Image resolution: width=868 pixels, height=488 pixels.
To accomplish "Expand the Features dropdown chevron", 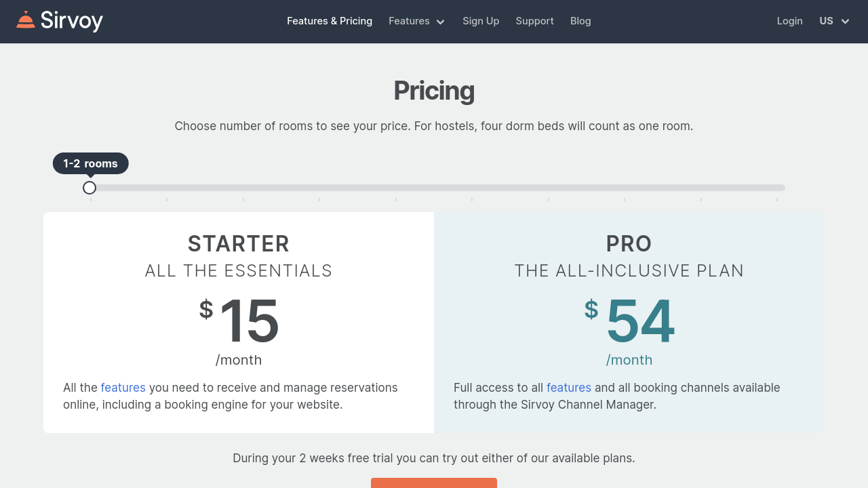I will (x=440, y=22).
